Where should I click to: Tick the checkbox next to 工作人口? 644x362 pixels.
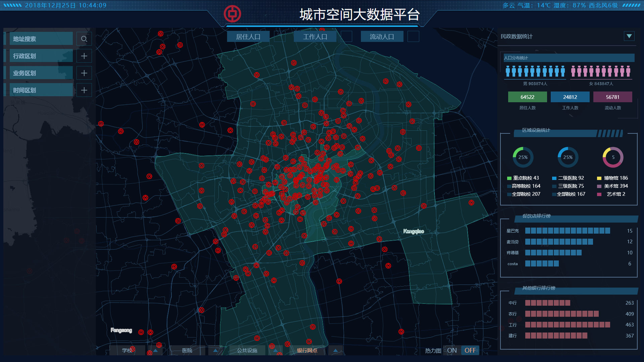coord(346,37)
